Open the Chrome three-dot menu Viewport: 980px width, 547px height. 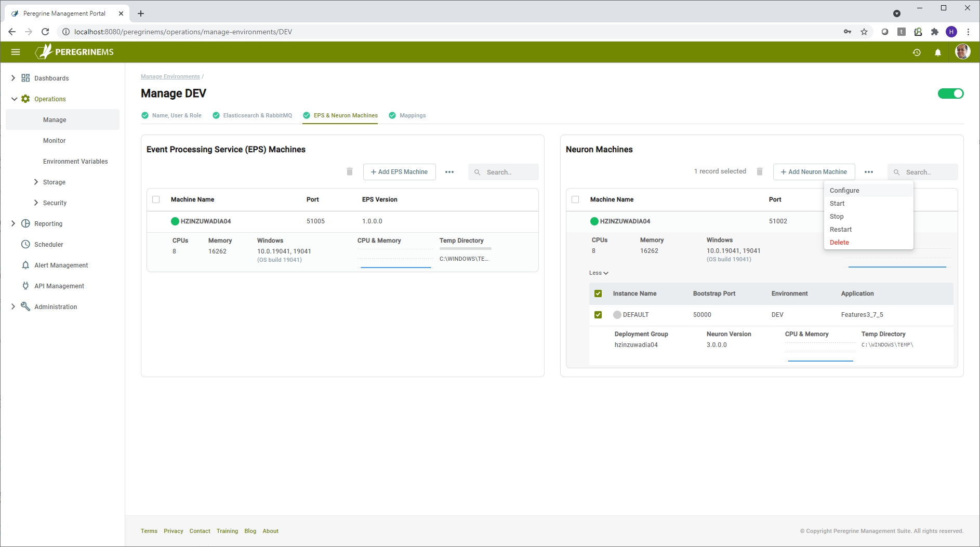tap(968, 32)
